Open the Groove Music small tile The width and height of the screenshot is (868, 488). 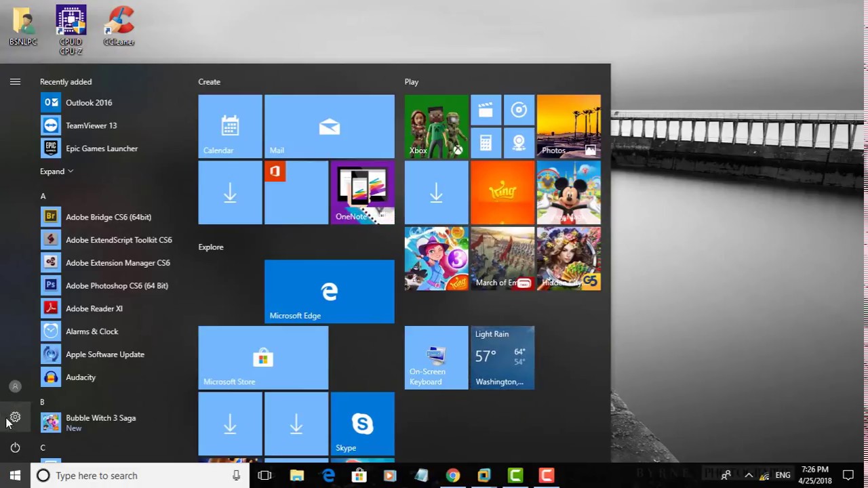coord(519,110)
